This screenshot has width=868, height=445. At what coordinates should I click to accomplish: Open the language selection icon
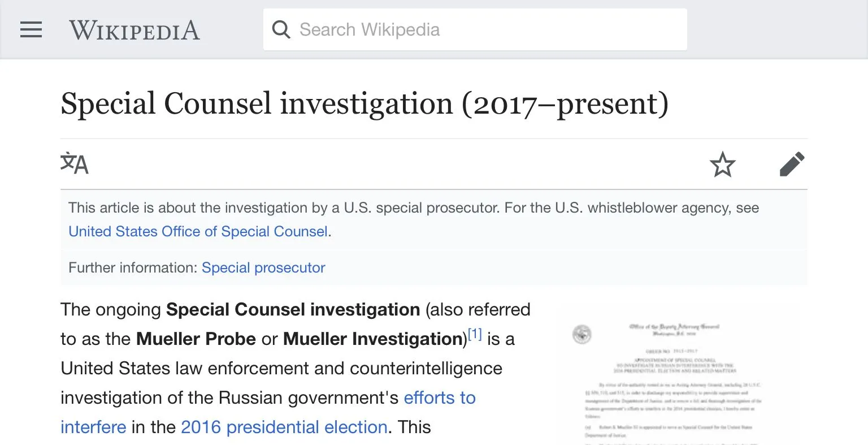coord(75,164)
